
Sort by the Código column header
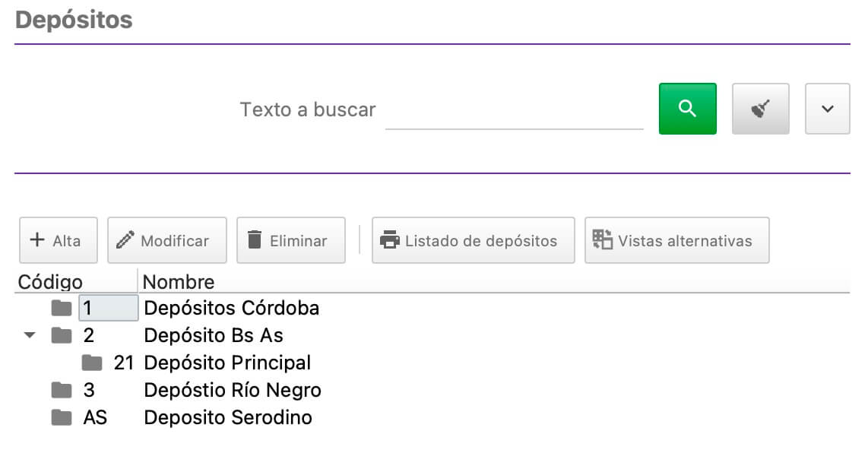coord(76,282)
